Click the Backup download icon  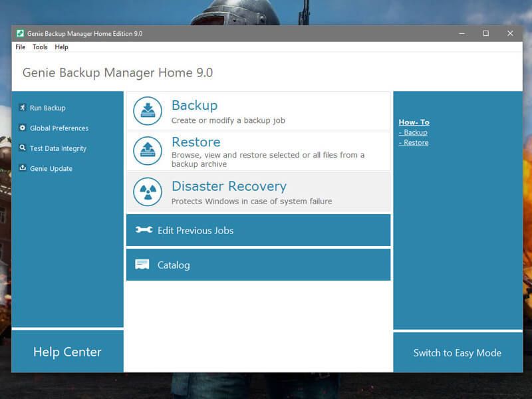(x=148, y=111)
